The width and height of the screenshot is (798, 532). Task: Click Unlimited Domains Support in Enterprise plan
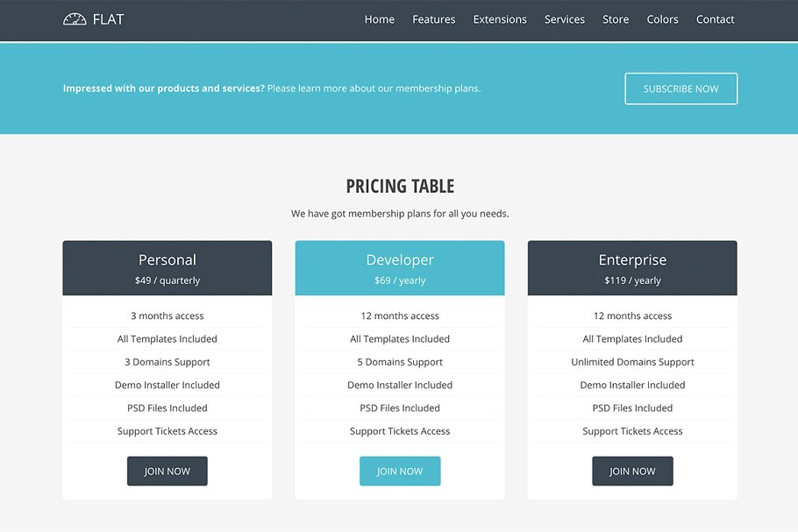pyautogui.click(x=632, y=362)
